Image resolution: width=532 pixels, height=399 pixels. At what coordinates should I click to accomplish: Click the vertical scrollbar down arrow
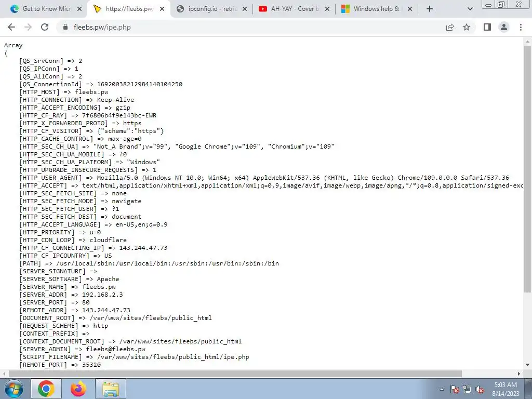tap(527, 365)
